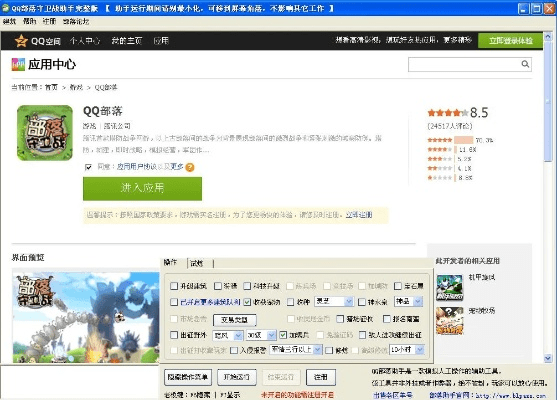This screenshot has height=400, width=557.
Task: Open the 10小时 dropdown
Action: [407, 350]
